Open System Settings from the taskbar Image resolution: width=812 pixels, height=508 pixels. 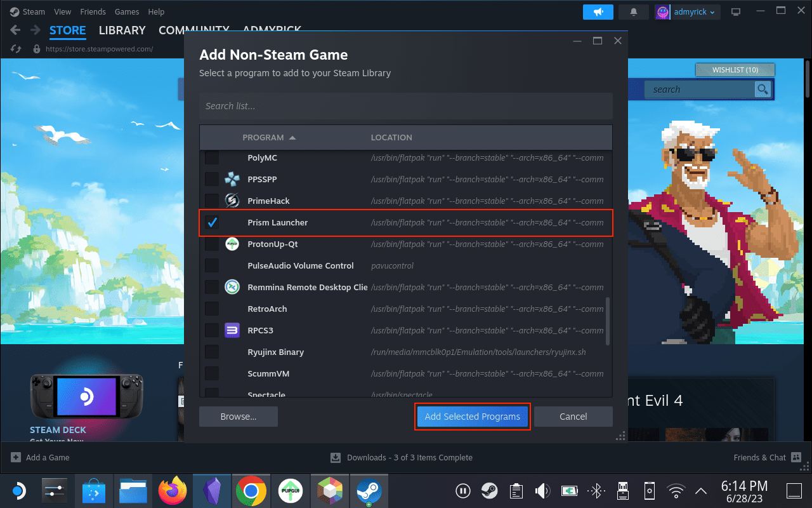pyautogui.click(x=55, y=491)
